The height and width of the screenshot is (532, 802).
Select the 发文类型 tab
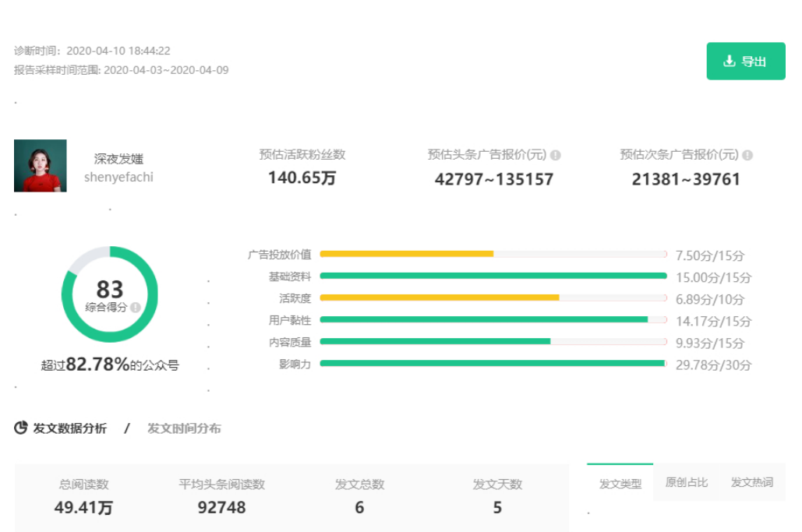tap(620, 484)
